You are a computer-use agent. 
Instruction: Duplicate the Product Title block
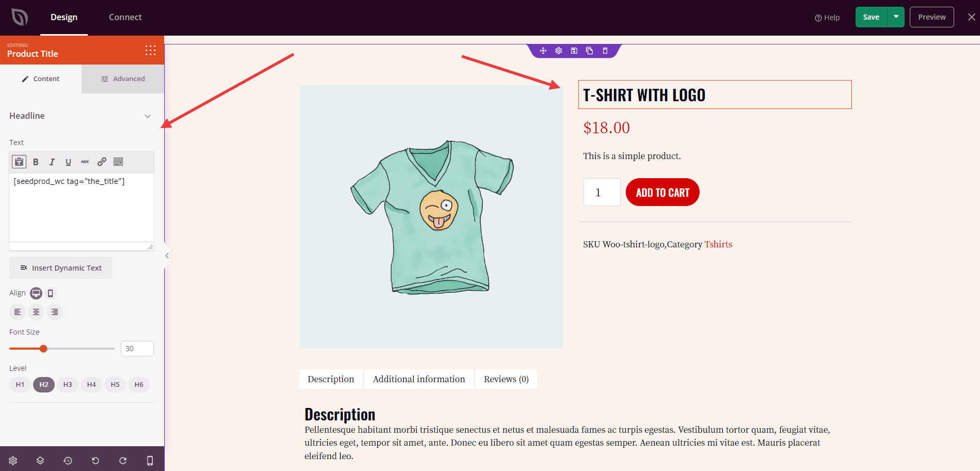pos(589,51)
